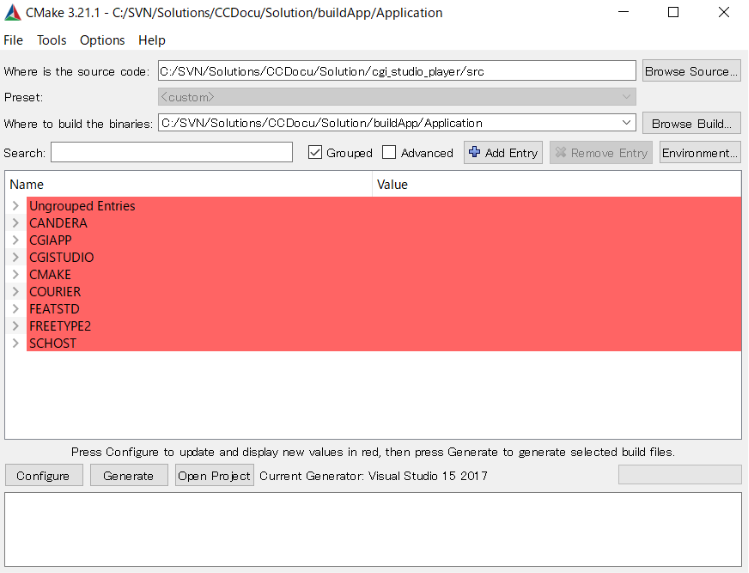The height and width of the screenshot is (573, 749).
Task: Click the Open Project button
Action: click(214, 476)
